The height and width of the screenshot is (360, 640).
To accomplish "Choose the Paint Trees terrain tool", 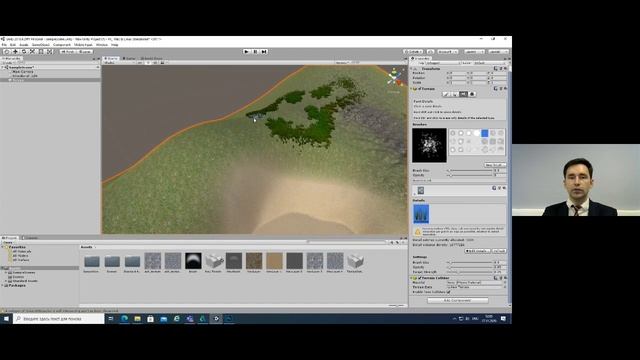I will [x=455, y=94].
